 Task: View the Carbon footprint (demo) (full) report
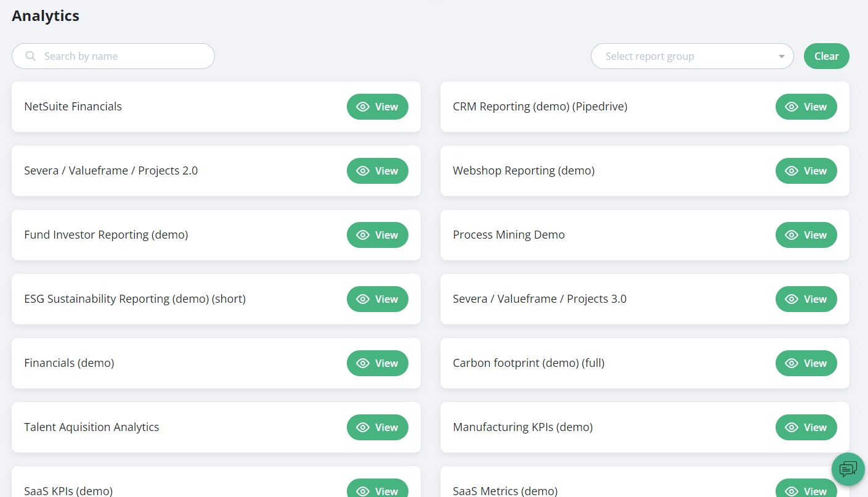click(x=806, y=363)
